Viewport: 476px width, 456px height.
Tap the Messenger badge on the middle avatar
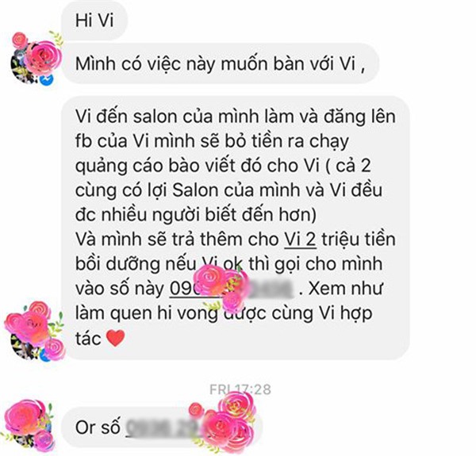(x=45, y=355)
